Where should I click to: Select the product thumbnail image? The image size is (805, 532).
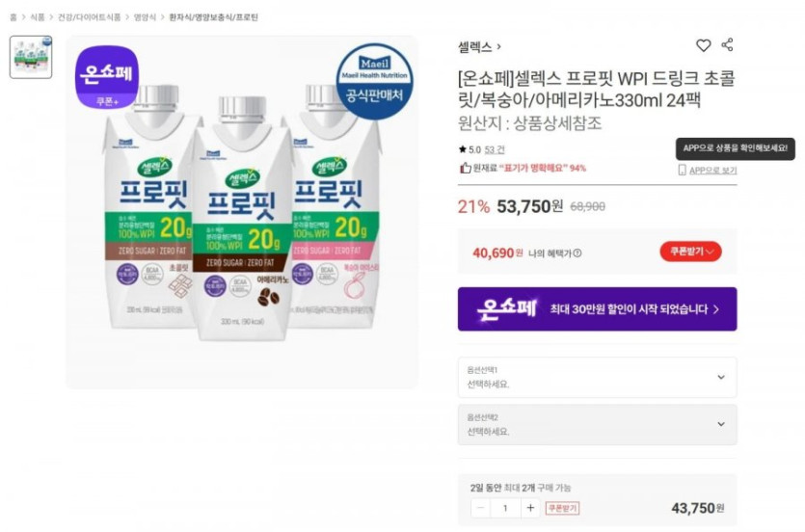click(31, 57)
